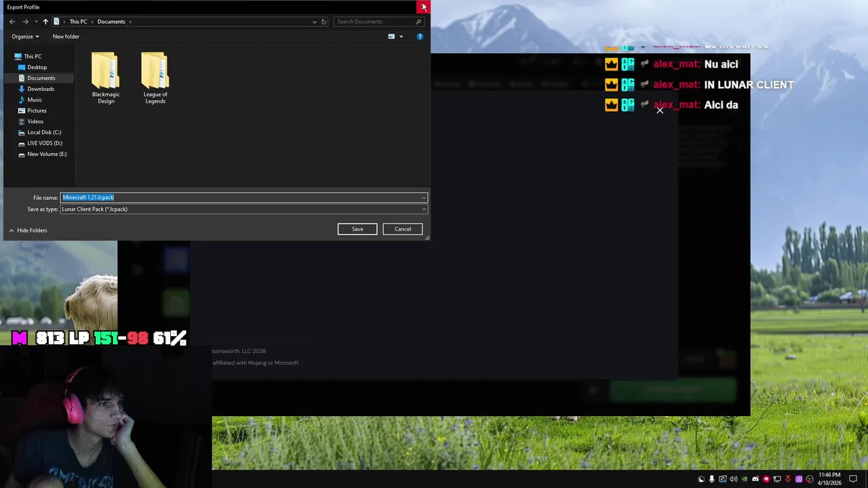This screenshot has height=488, width=868.
Task: Select This PC in the navigation tree
Action: click(33, 56)
